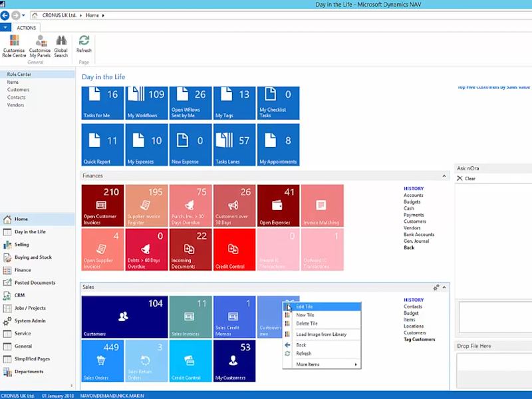Go back with the blue back arrow
This screenshot has width=532, height=399.
pos(5,15)
